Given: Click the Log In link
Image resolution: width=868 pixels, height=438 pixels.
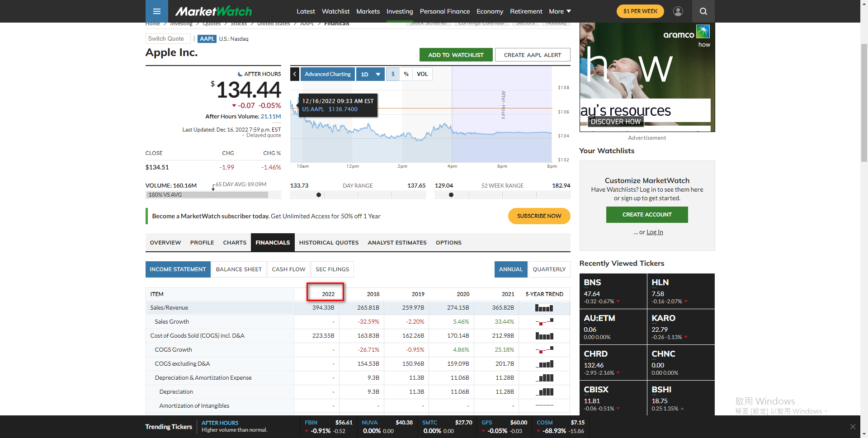Looking at the screenshot, I should point(655,232).
